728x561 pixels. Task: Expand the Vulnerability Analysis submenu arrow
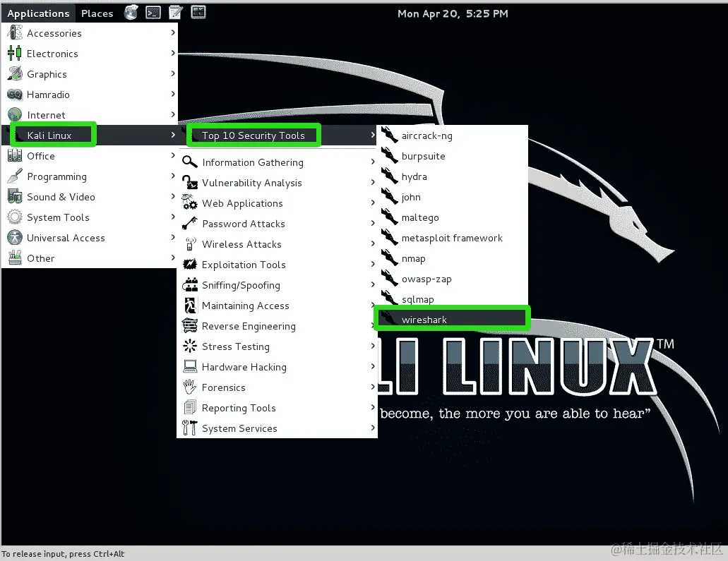coord(372,182)
